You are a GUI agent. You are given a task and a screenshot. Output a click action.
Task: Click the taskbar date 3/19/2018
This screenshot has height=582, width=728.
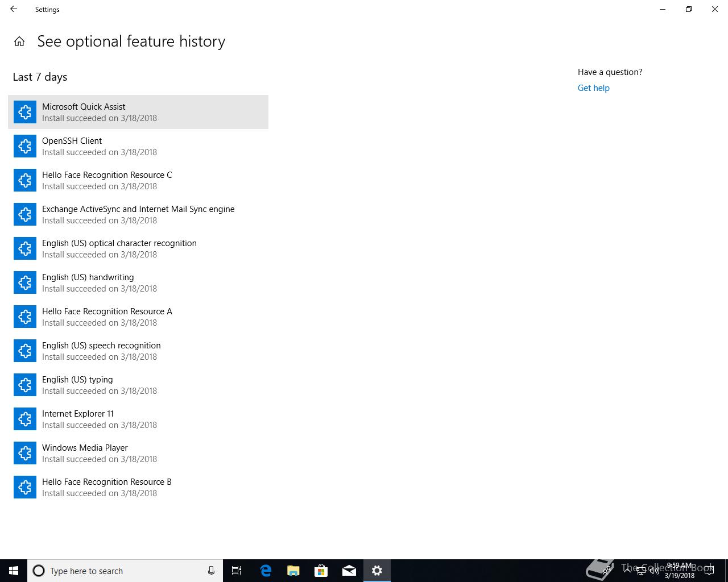coord(679,576)
